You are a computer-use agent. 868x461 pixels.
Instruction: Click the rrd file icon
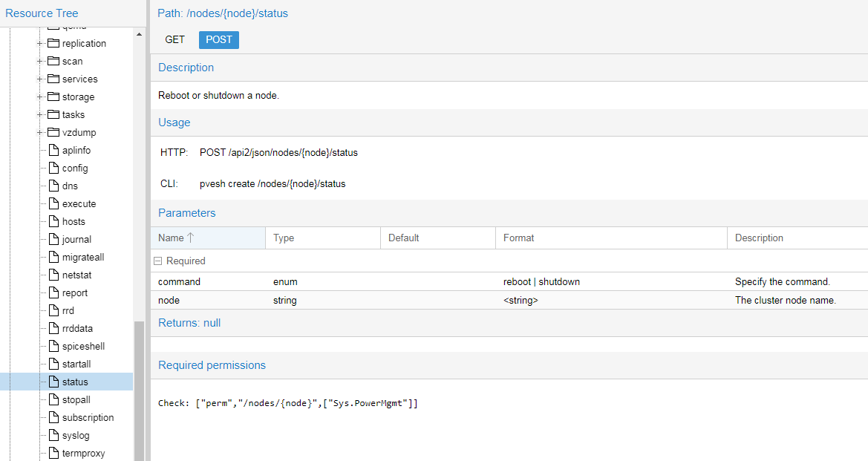pyautogui.click(x=53, y=310)
